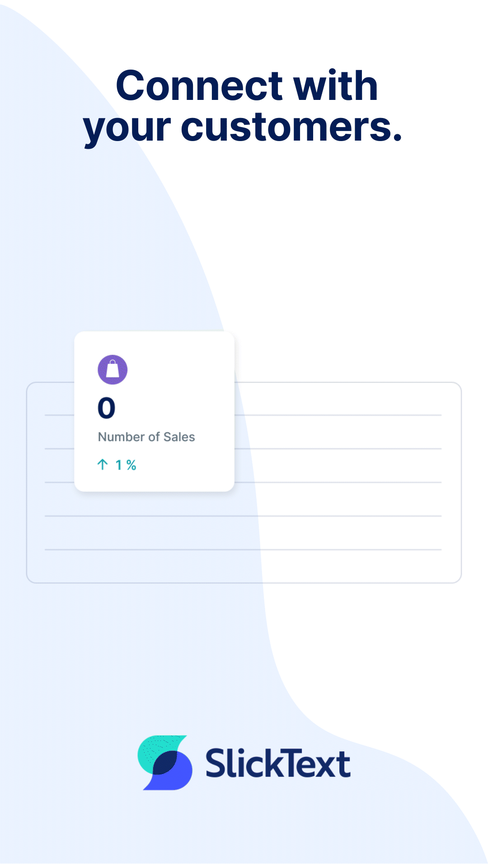Image resolution: width=488 pixels, height=868 pixels.
Task: Click the second gridline in the chart panel
Action: click(338, 448)
